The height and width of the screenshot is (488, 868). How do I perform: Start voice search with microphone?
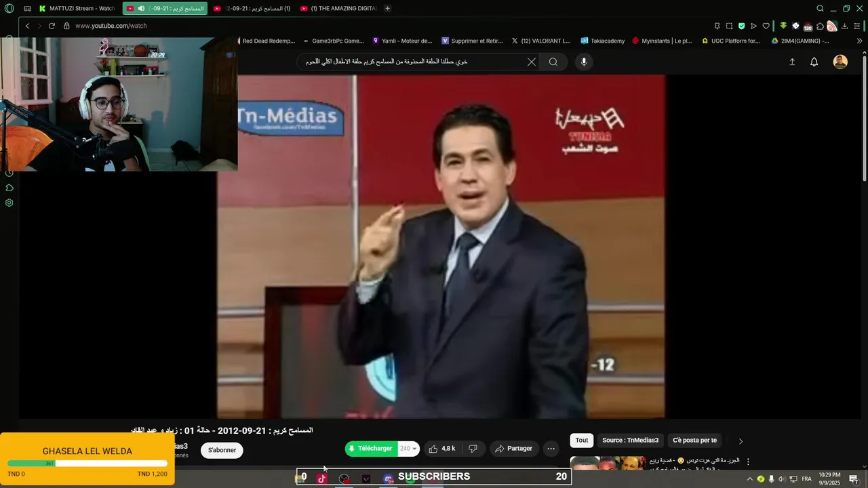(x=584, y=62)
